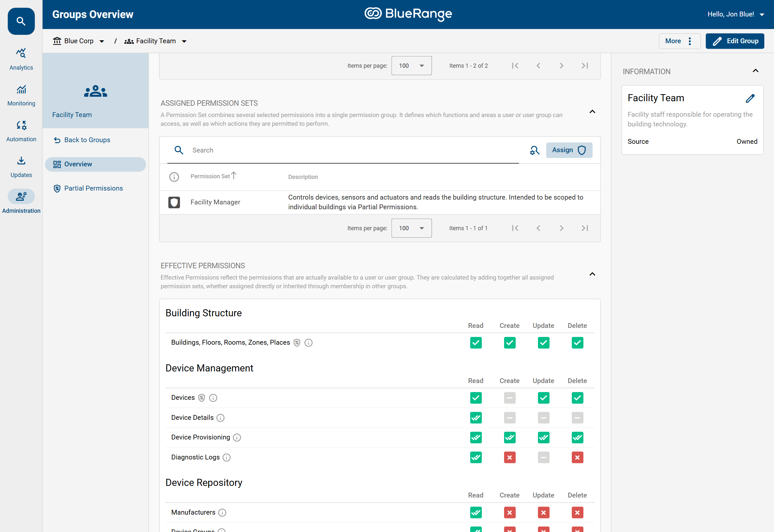Show info for Devices row

click(x=213, y=398)
